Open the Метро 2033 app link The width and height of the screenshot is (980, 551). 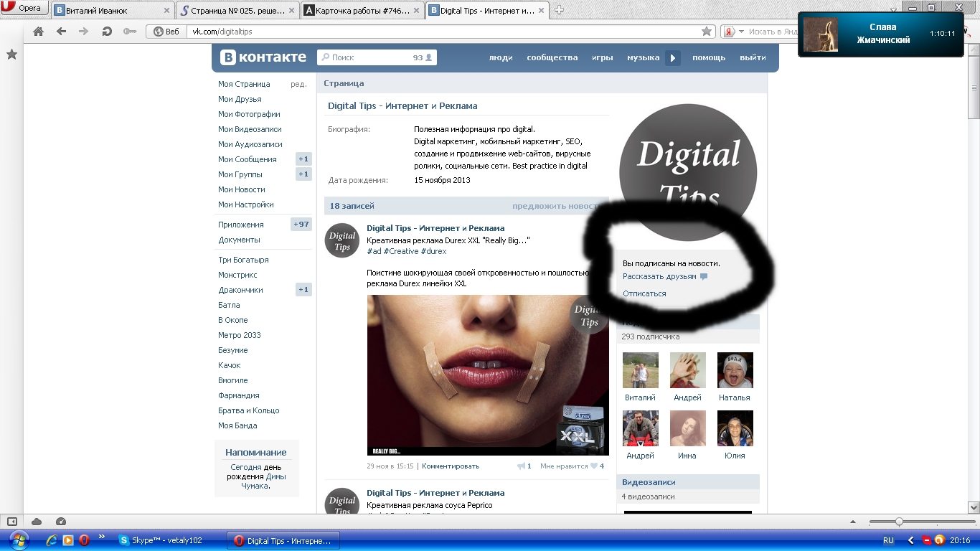240,335
